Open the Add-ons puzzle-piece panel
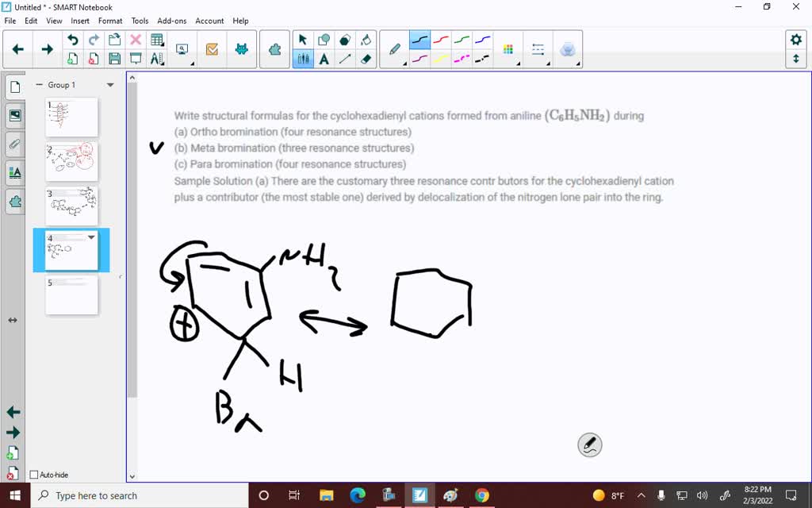Viewport: 812px width, 508px height. pyautogui.click(x=14, y=202)
